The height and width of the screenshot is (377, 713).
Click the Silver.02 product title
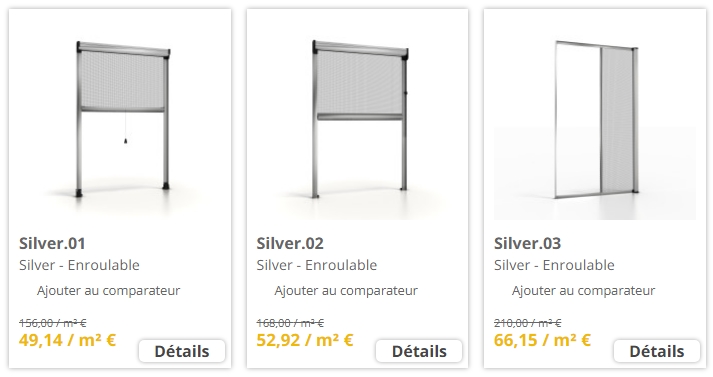[290, 243]
